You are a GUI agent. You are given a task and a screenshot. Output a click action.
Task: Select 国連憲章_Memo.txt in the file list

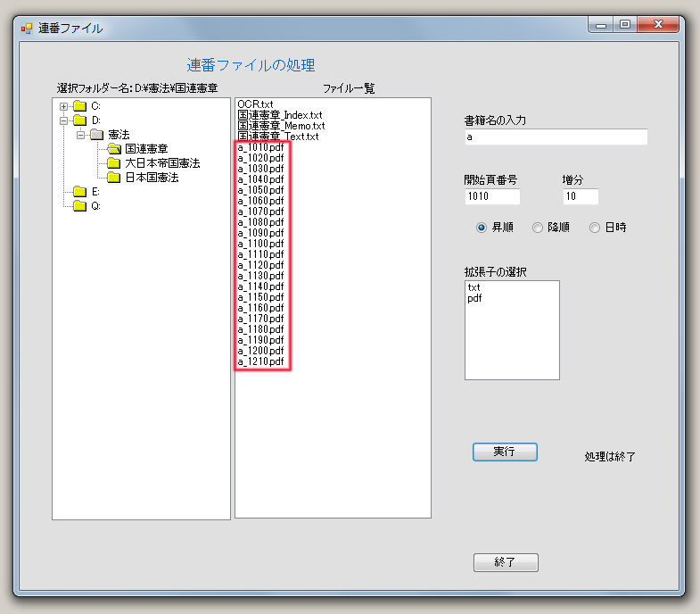(x=281, y=126)
